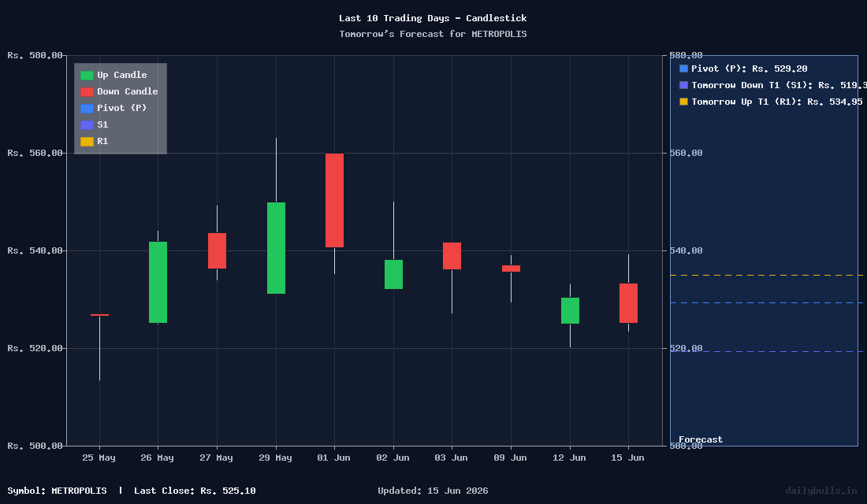Select the blue Pivot (P) legend swatch
This screenshot has width=867, height=504.
point(87,109)
